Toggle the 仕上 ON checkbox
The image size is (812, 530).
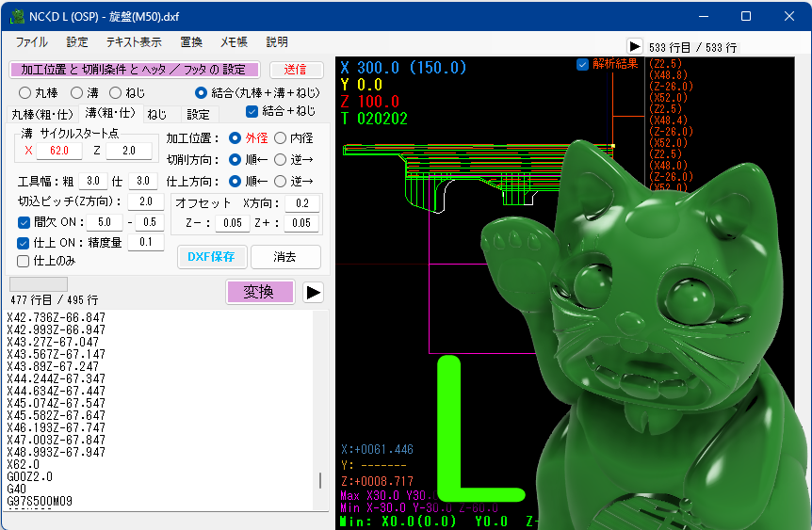[x=24, y=243]
